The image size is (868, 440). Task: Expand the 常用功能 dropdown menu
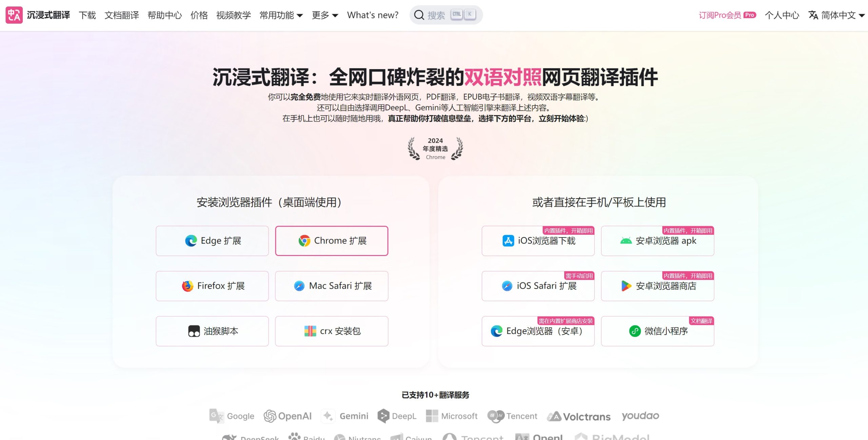pos(282,15)
